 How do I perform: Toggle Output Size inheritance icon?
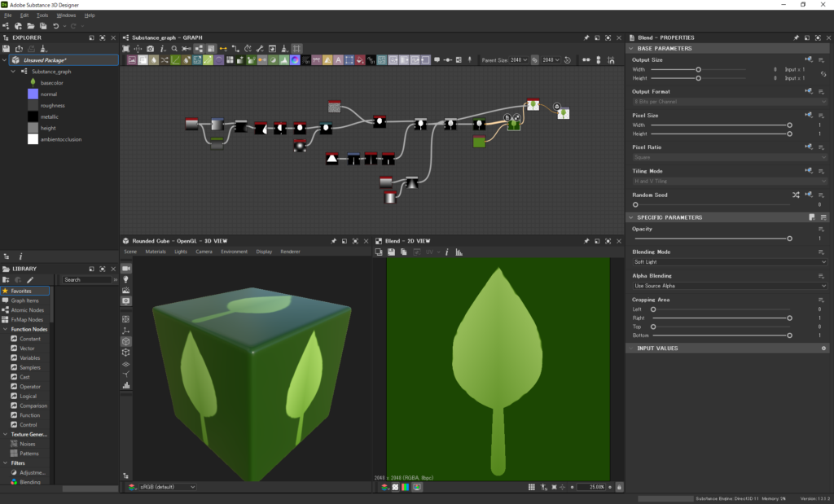point(809,59)
